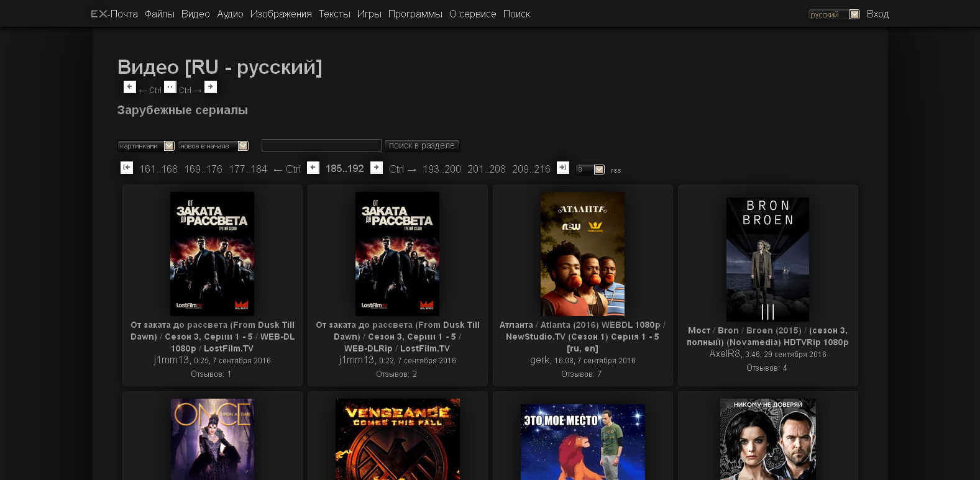Open О сервисе in the top navigation
The height and width of the screenshot is (480, 980).
coord(473,14)
